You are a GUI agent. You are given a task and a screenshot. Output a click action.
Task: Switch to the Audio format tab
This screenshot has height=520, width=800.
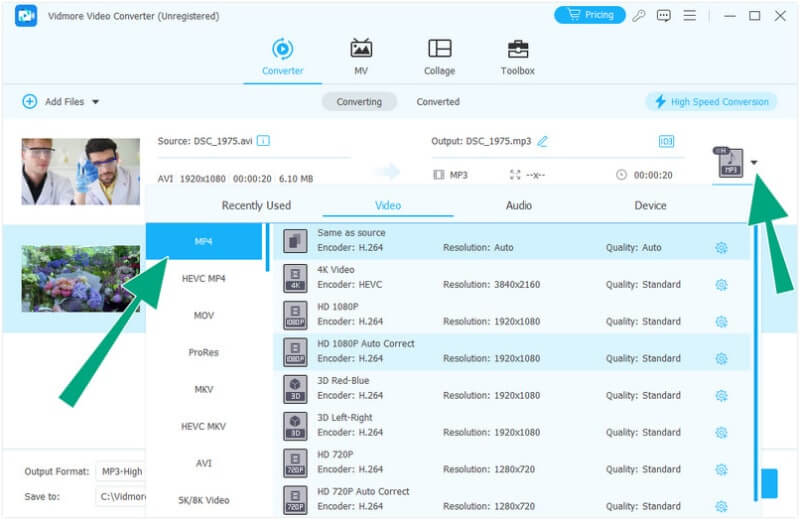[x=519, y=206]
